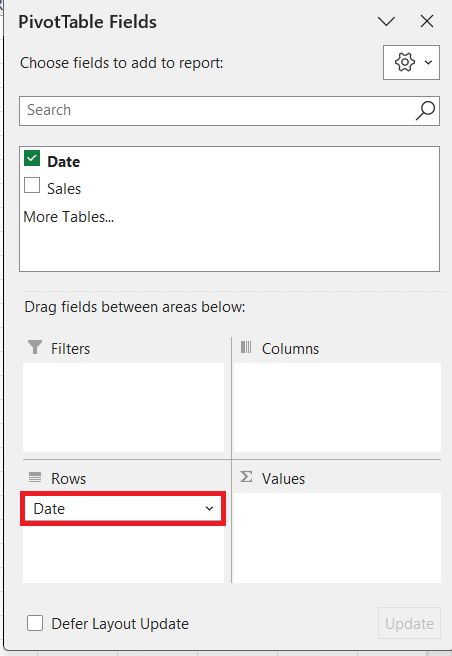Image resolution: width=452 pixels, height=656 pixels.
Task: Open the task pane options chevron
Action: click(386, 21)
